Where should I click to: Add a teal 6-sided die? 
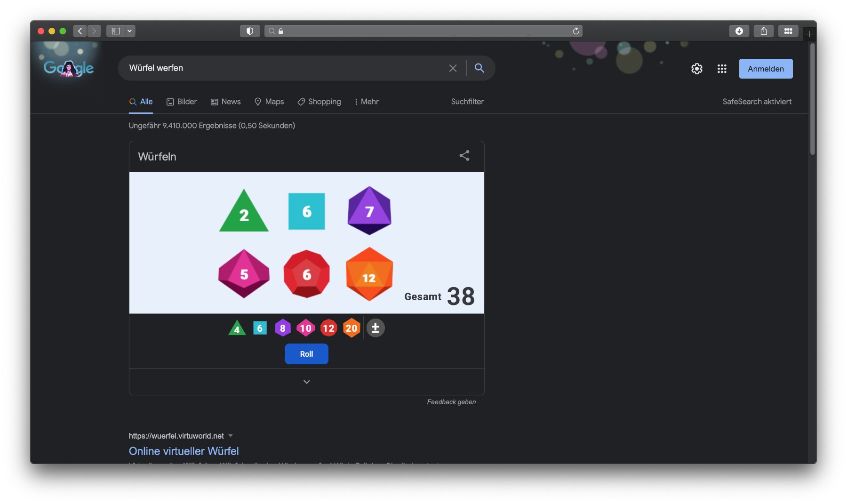click(260, 328)
